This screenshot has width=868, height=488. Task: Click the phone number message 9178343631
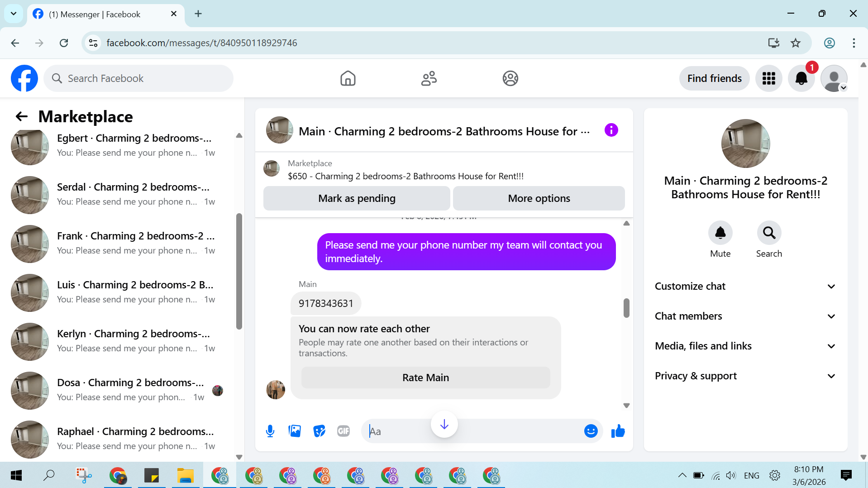(x=326, y=303)
